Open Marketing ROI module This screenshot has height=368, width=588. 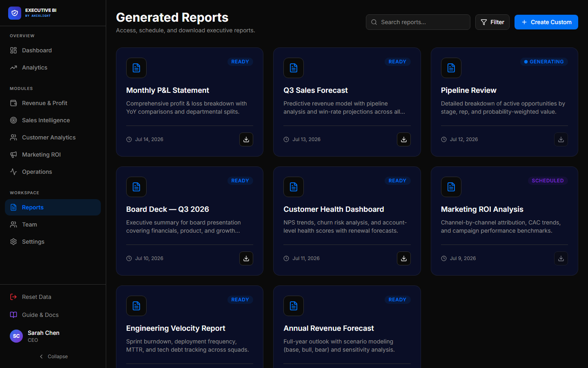53,155
